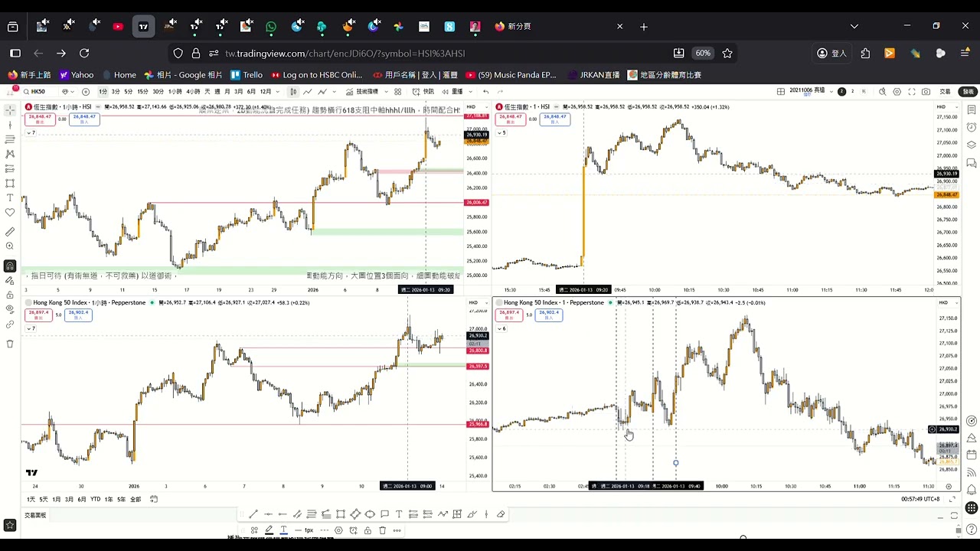Open the watchlist panel icon in right sidebar

pos(972,110)
